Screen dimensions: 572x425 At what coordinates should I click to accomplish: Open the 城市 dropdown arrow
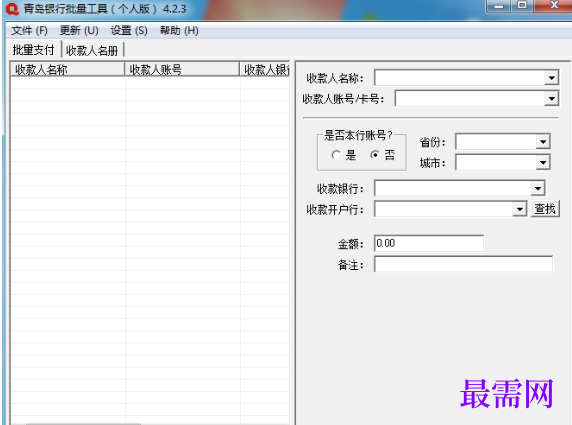point(543,162)
